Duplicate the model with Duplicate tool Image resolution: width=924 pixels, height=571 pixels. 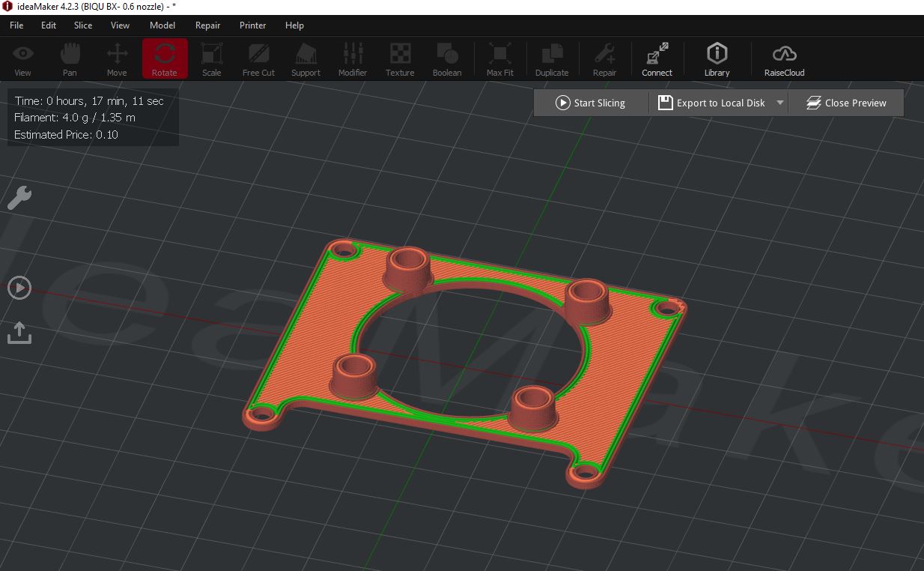(552, 58)
